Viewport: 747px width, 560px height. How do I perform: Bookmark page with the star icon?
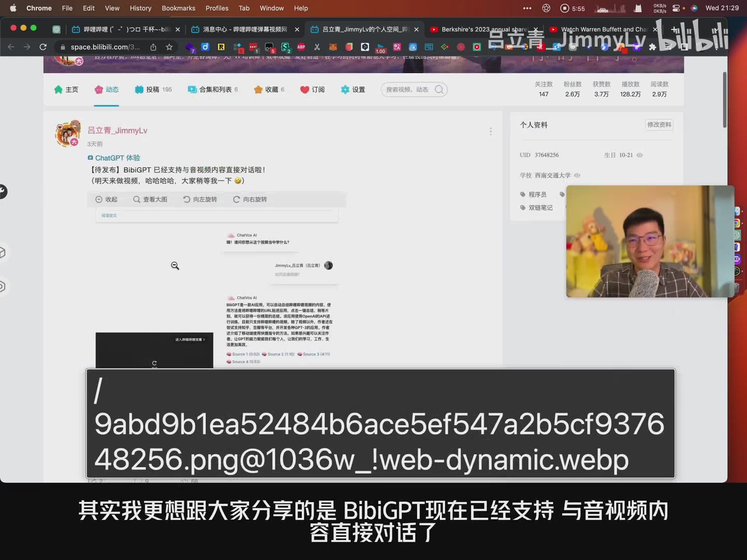point(169,47)
